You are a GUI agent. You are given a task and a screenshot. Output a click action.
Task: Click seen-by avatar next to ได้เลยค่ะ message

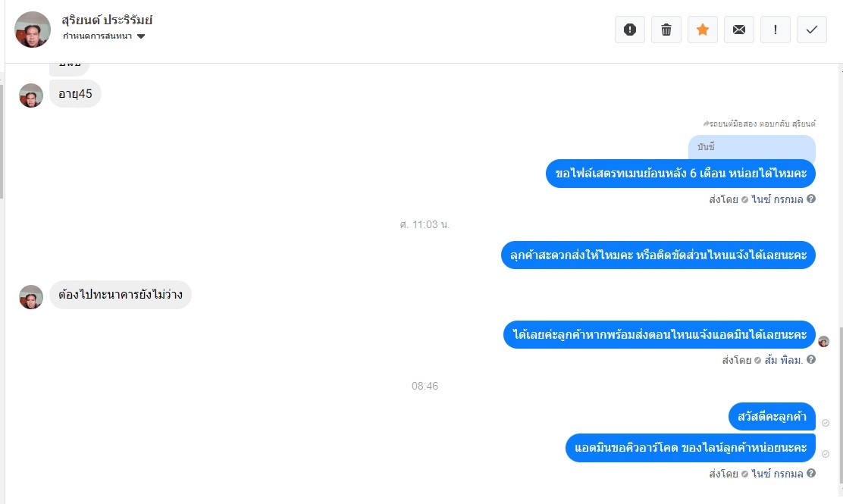click(x=823, y=341)
